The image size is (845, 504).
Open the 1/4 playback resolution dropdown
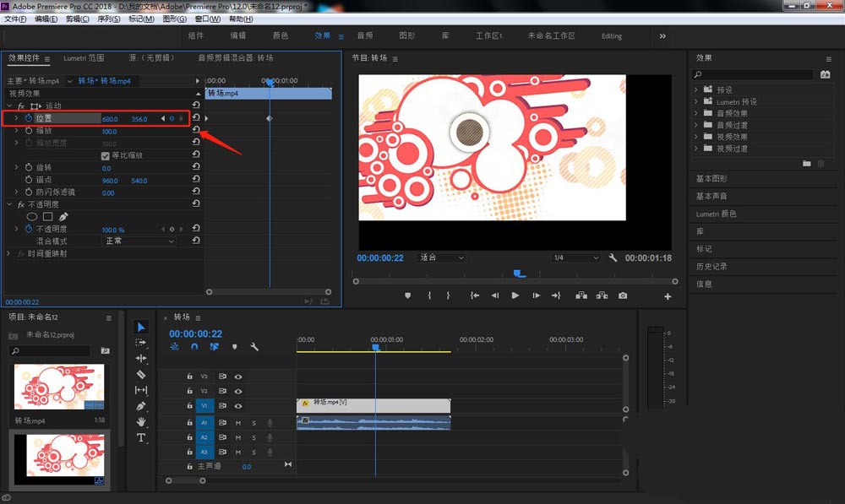pyautogui.click(x=575, y=258)
